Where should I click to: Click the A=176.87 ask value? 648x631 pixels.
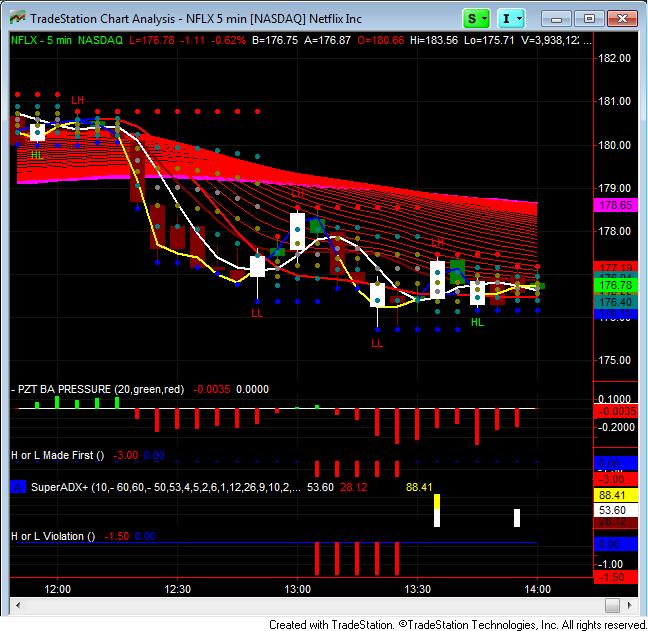328,40
